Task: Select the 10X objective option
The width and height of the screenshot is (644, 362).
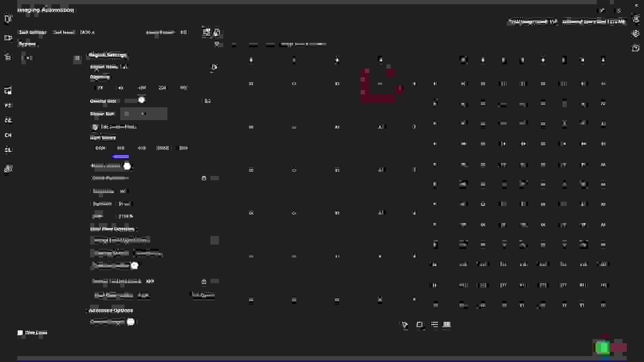Action: [x=142, y=88]
